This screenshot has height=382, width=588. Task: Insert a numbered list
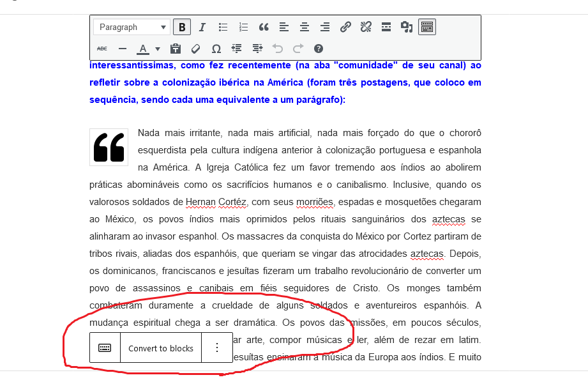pos(243,27)
